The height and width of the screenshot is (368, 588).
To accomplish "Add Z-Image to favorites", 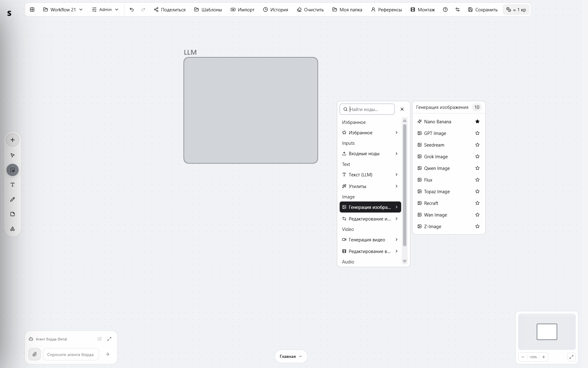I will 477,226.
